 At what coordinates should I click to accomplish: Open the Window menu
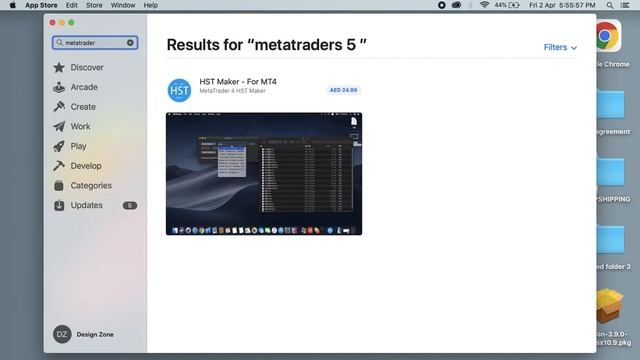tap(123, 5)
